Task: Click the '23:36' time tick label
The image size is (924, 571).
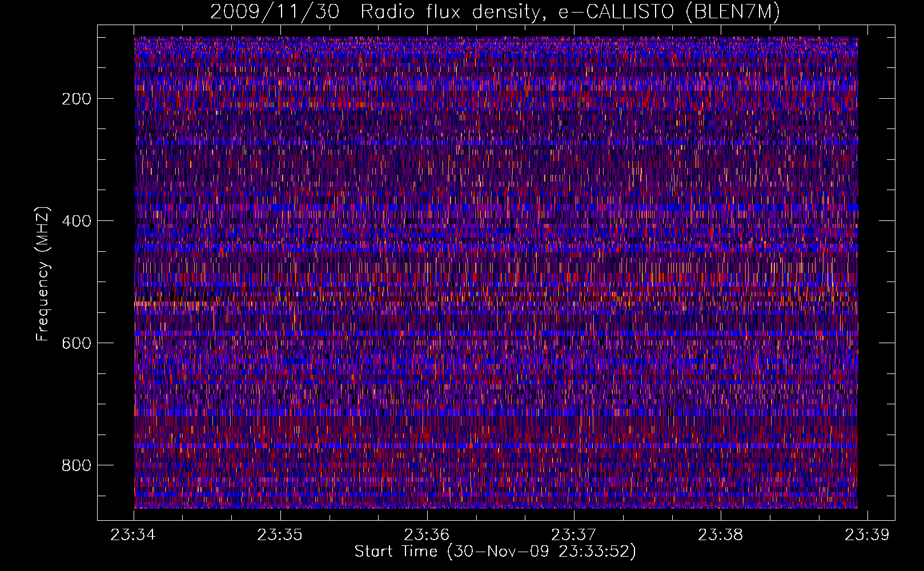Action: point(427,535)
